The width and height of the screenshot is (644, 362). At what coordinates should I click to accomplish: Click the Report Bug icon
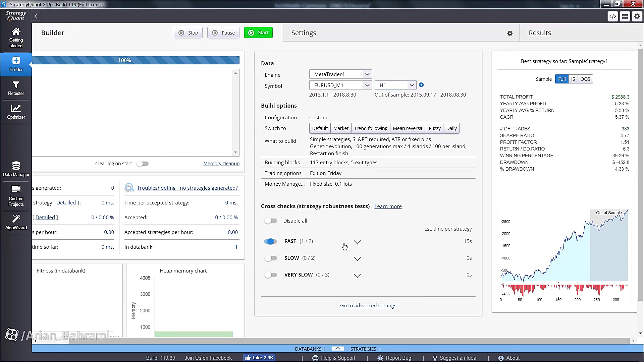[x=380, y=358]
